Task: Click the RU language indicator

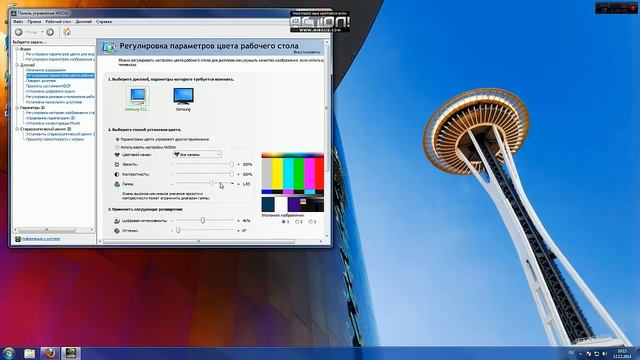Action: pos(571,353)
